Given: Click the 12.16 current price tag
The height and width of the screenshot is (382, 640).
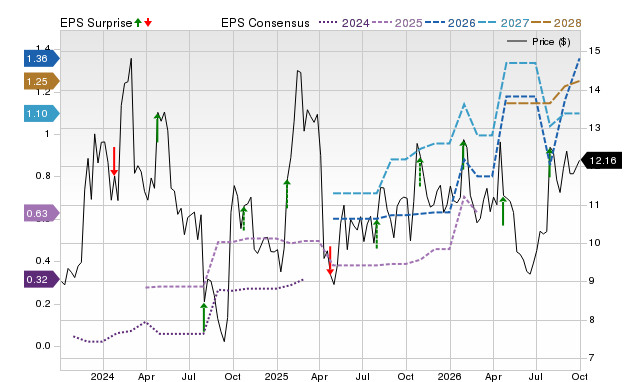Looking at the screenshot, I should click(601, 160).
